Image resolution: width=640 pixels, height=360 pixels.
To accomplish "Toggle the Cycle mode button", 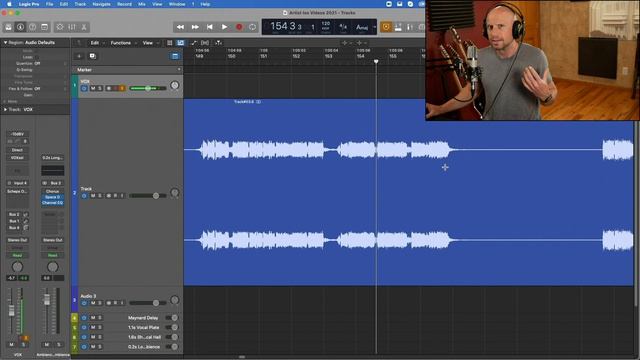I will pos(253,27).
